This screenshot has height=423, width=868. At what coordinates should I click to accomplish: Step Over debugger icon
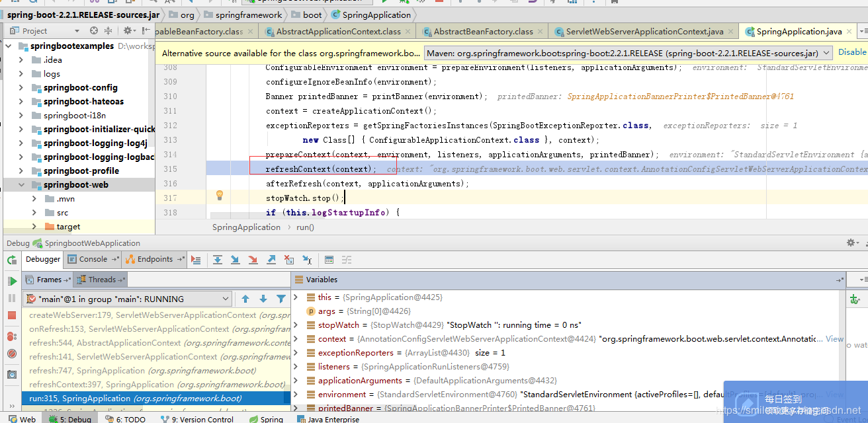[218, 260]
